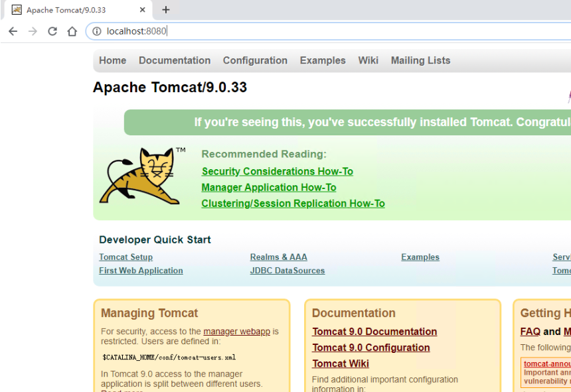The image size is (571, 392).
Task: Open the Tomcat Wiki link
Action: (x=341, y=363)
